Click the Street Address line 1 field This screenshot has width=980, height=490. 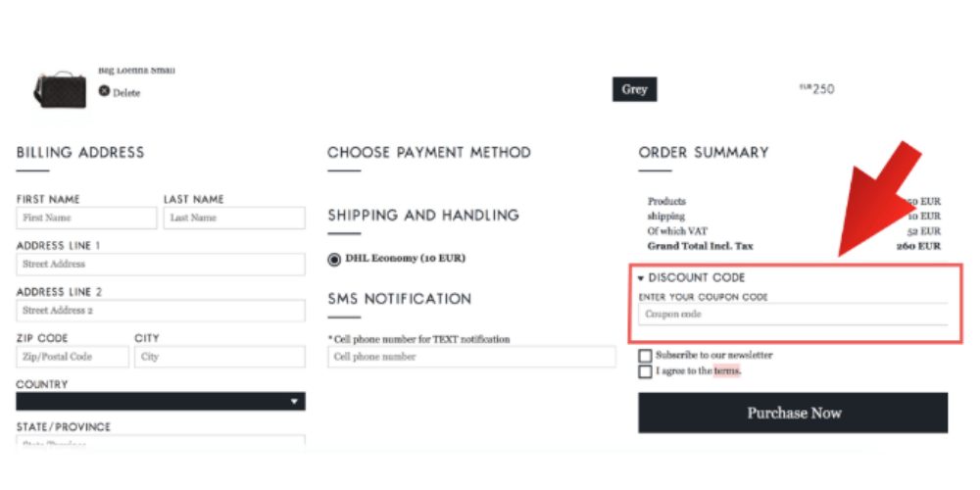tap(161, 265)
